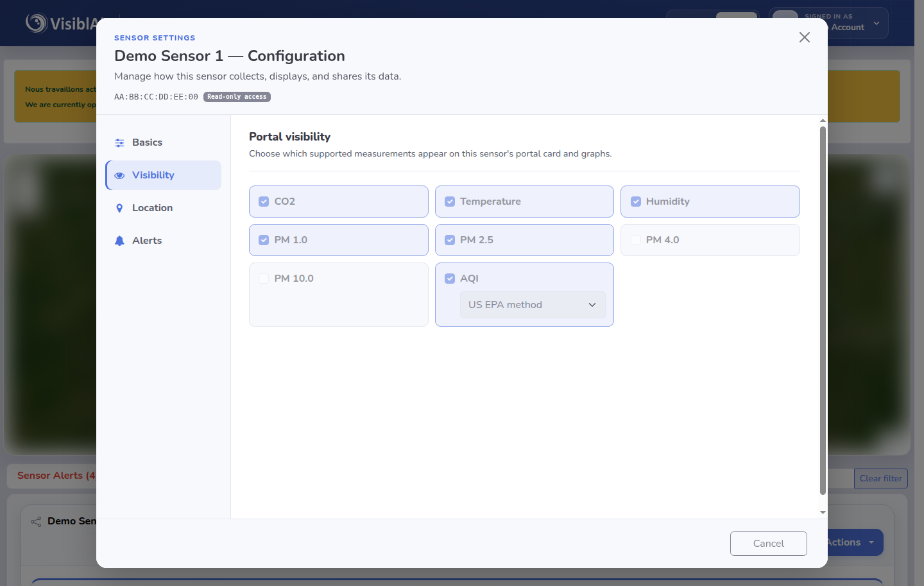The height and width of the screenshot is (586, 924).
Task: Click the Read-only access badge
Action: (237, 97)
